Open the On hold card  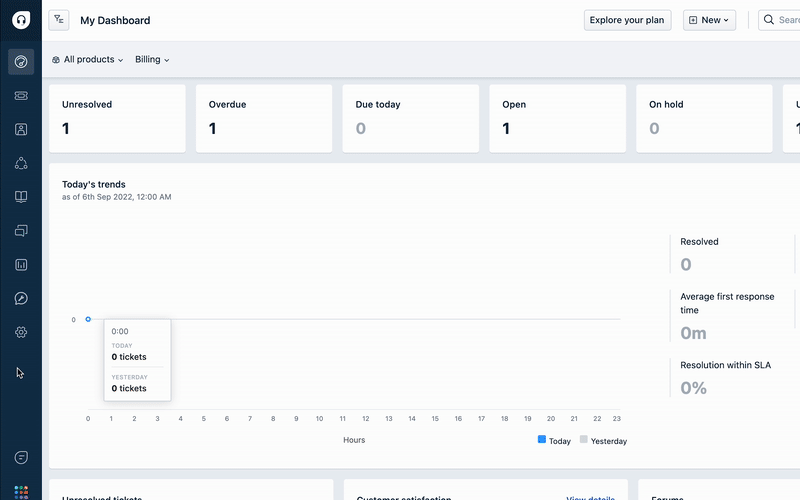(704, 118)
